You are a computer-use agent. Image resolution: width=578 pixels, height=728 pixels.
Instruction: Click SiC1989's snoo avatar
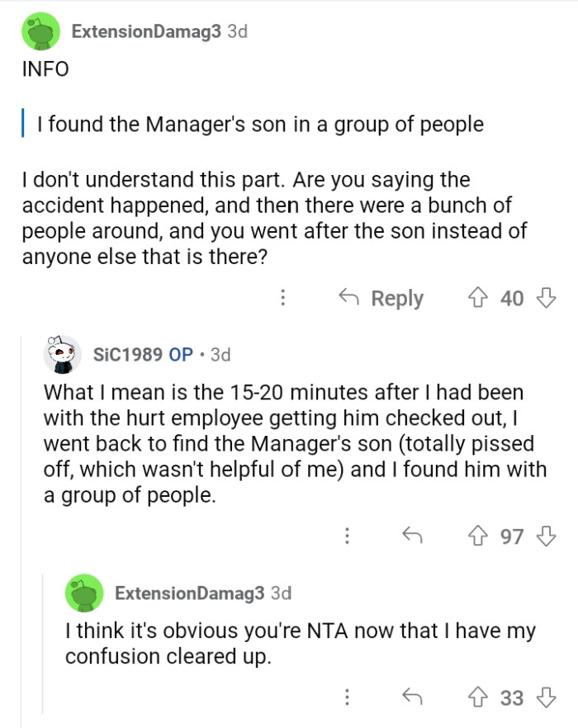(63, 354)
